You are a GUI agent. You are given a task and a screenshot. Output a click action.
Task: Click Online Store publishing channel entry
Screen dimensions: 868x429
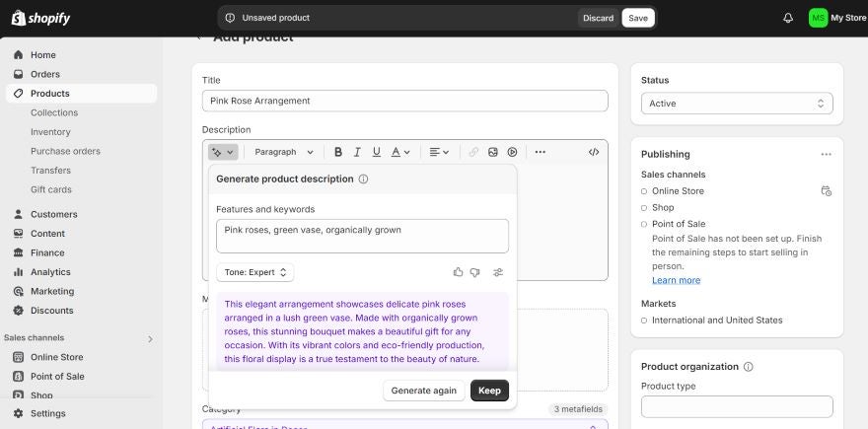(679, 191)
